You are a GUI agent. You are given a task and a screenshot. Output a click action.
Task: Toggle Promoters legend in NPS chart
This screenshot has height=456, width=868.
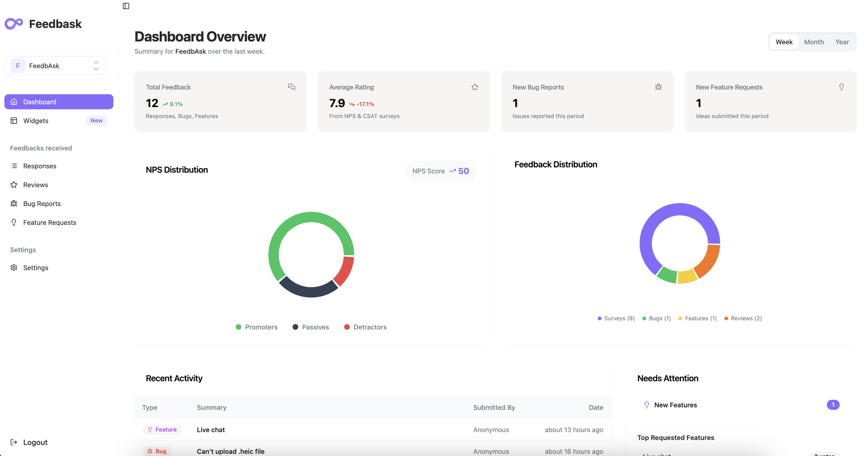(256, 327)
